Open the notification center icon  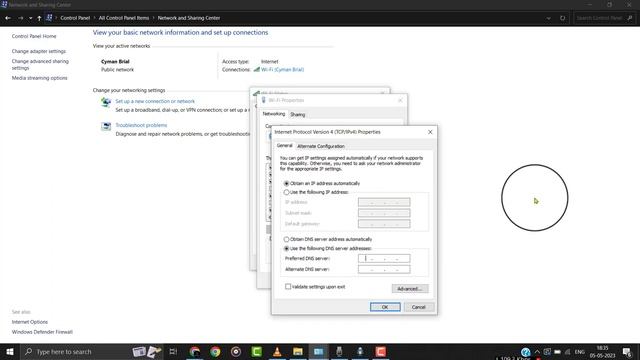click(627, 352)
